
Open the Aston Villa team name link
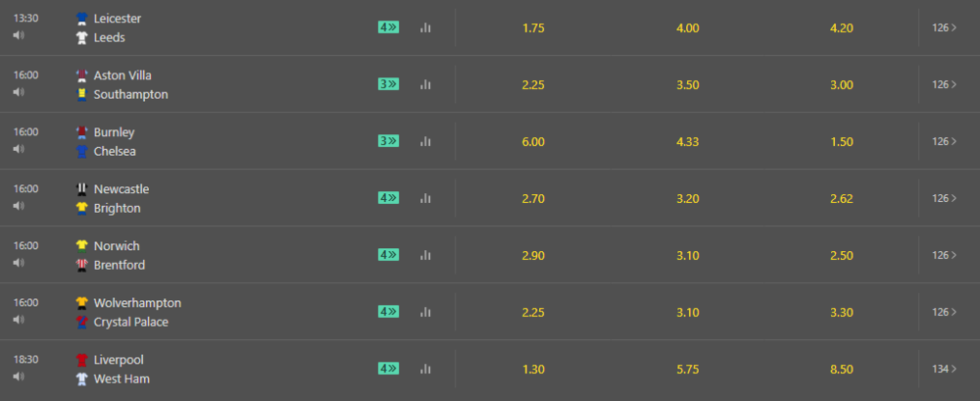pos(122,75)
